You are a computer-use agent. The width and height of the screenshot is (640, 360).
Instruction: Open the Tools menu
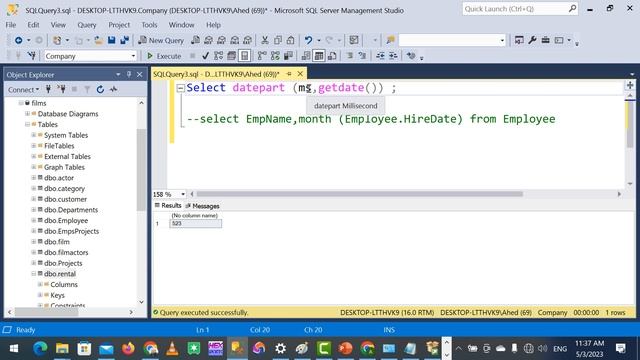[149, 25]
